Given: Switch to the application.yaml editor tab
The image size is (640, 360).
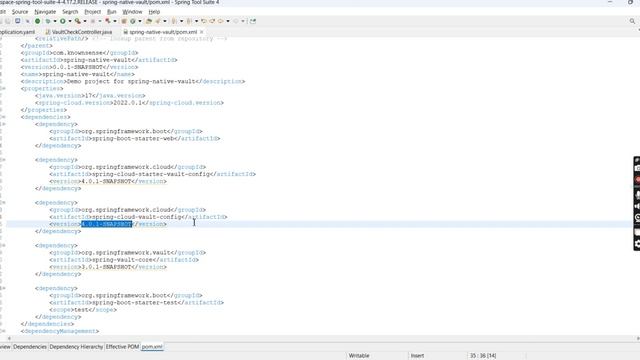Looking at the screenshot, I should [17, 32].
